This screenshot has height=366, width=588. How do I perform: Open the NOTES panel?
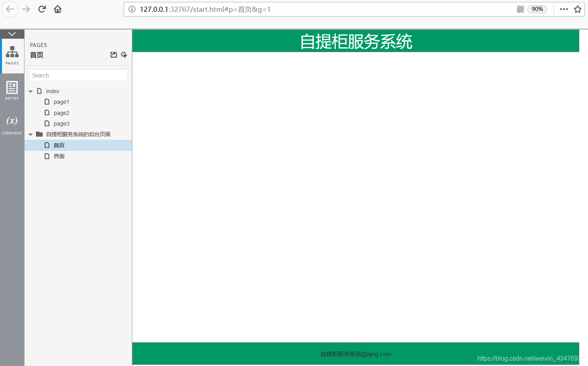[x=12, y=90]
